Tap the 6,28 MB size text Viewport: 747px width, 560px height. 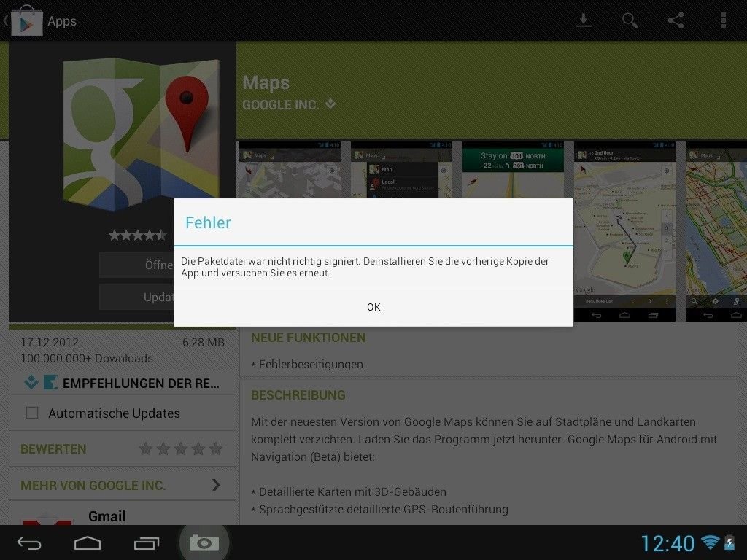(x=203, y=343)
